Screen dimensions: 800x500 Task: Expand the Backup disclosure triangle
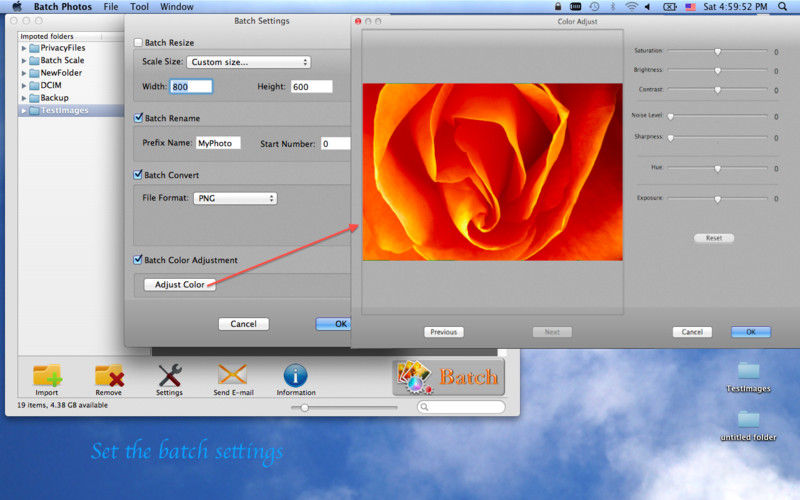click(x=23, y=98)
